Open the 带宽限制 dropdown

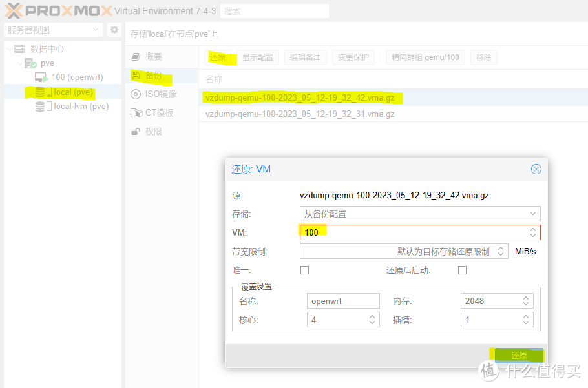point(500,251)
